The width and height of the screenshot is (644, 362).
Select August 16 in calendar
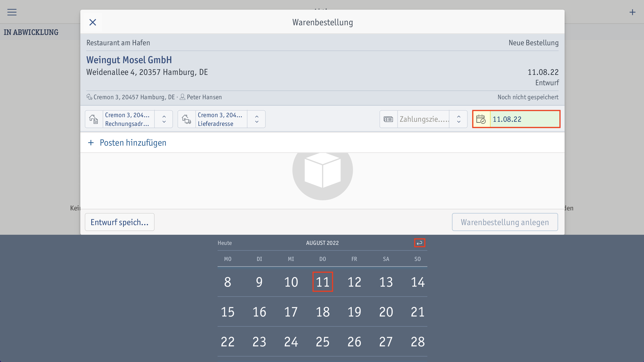pyautogui.click(x=259, y=311)
